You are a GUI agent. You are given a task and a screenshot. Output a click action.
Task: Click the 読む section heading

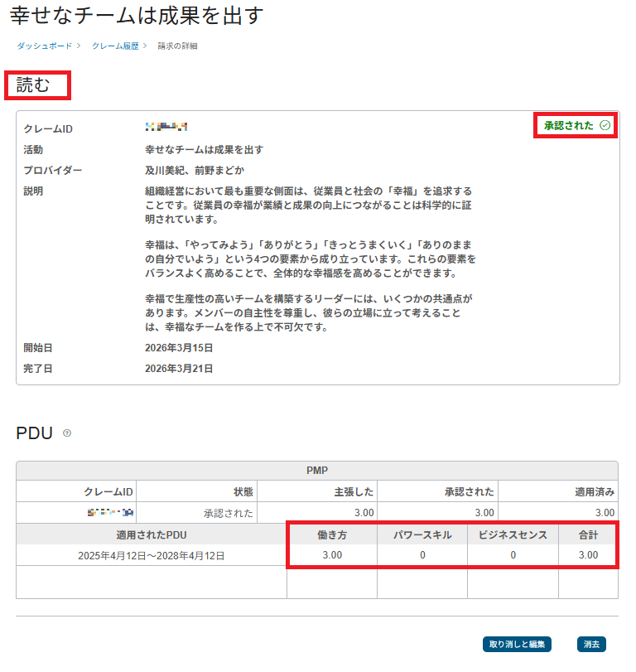34,85
